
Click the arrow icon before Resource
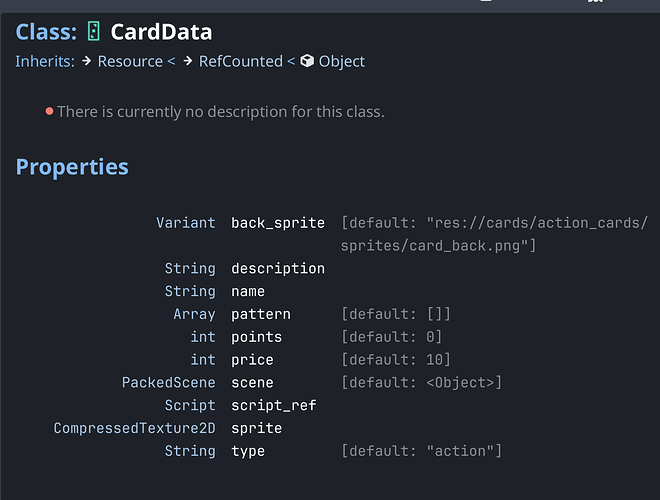[x=87, y=62]
